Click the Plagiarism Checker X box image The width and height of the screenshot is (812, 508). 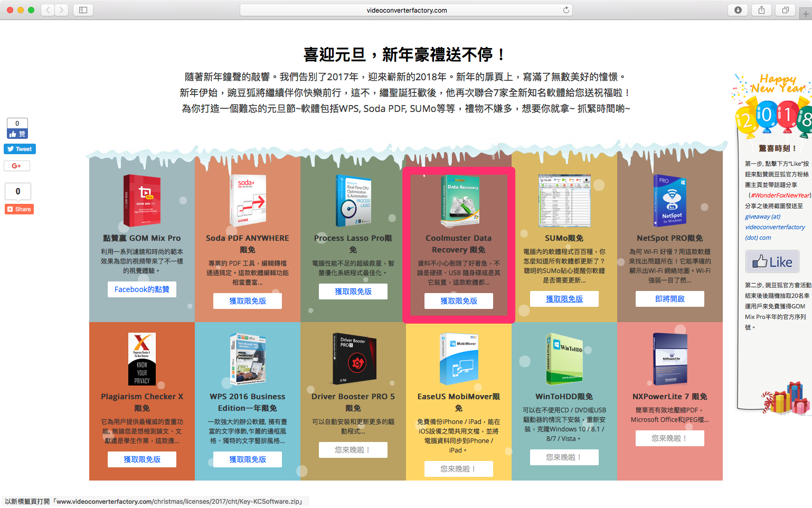(x=142, y=359)
